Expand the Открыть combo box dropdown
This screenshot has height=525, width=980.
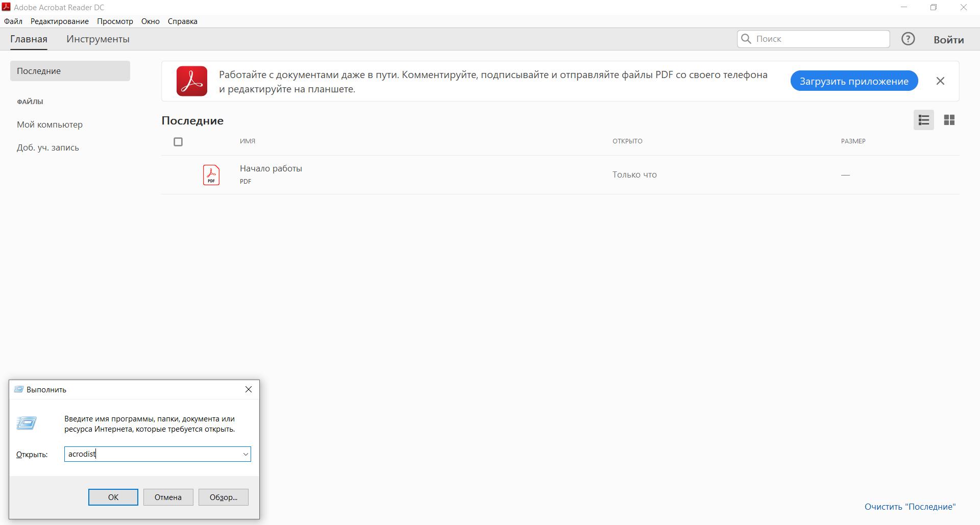coord(246,454)
